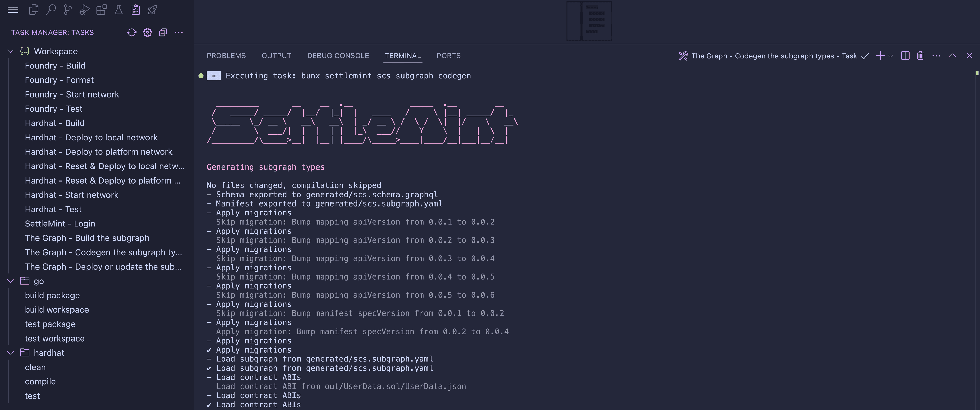Collapse the hardhat task group

[11, 353]
